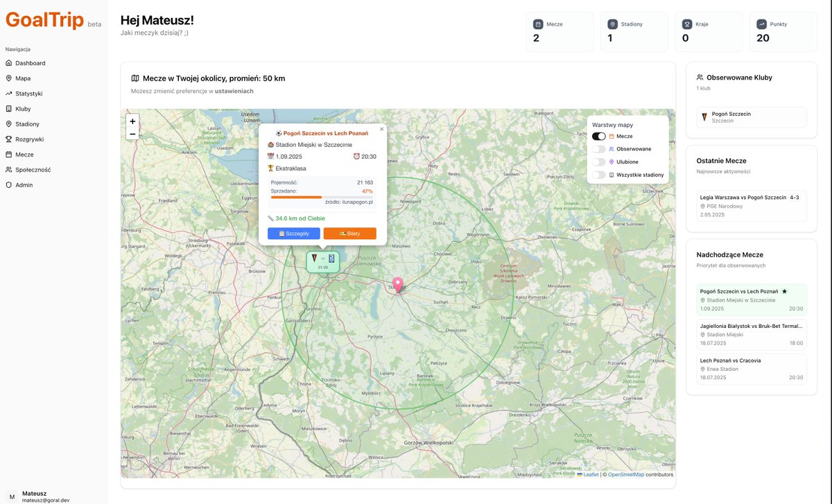Zoom out the map

[132, 134]
